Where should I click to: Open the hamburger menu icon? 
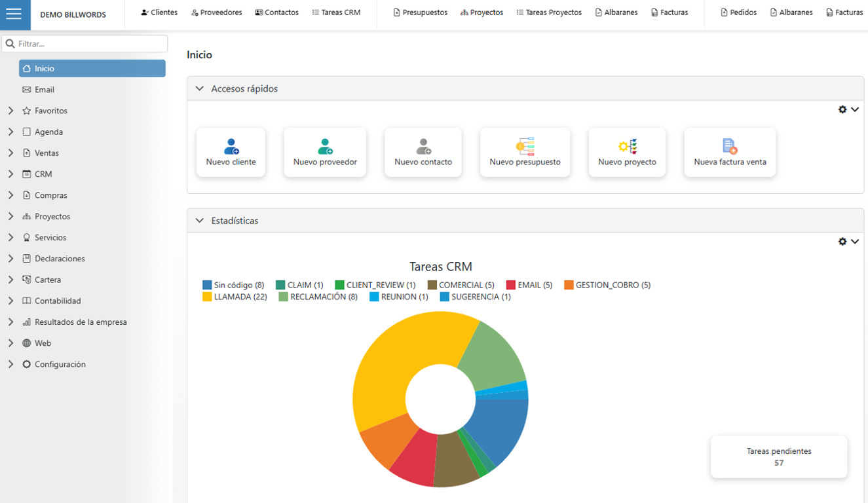coord(14,14)
